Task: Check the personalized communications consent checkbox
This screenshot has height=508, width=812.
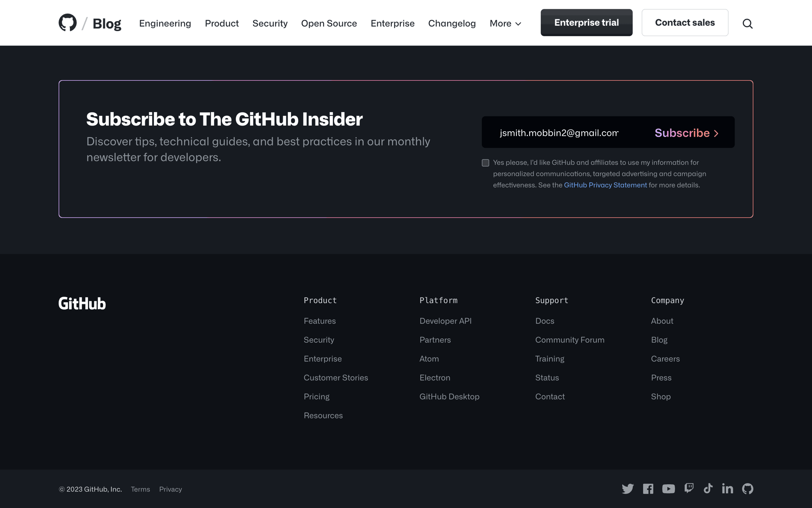Action: click(486, 163)
